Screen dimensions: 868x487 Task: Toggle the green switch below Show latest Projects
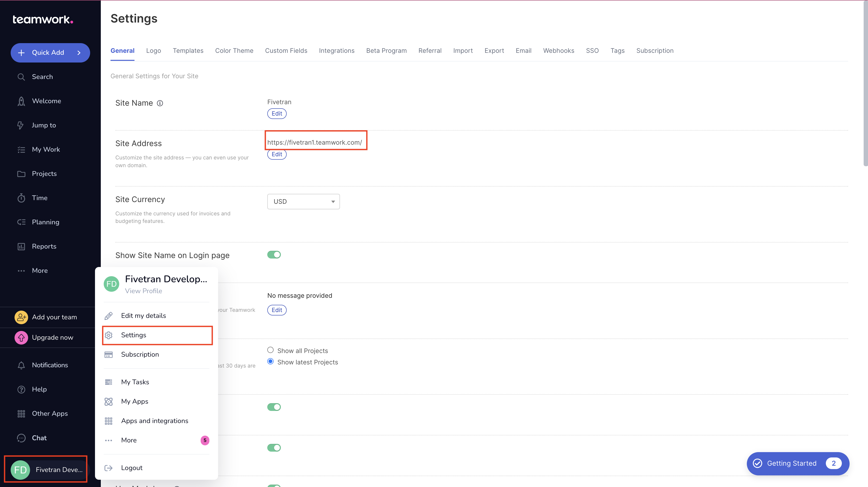pos(274,407)
